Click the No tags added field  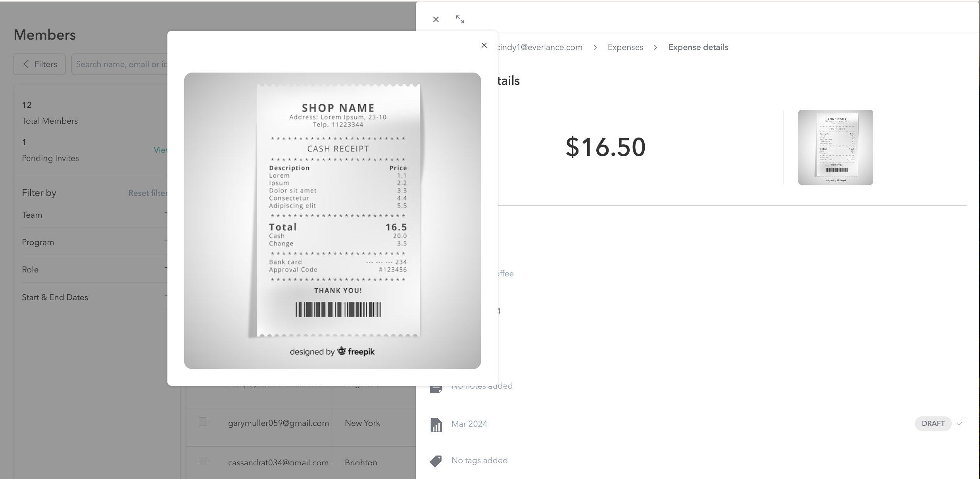pos(479,460)
